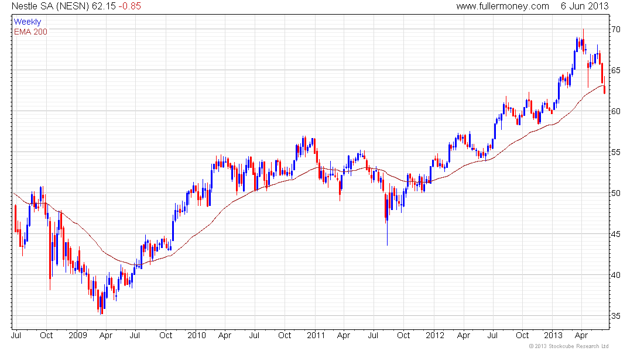Screen dimensions: 644x351
Task: Click the x-axis label 2009
Action: tap(78, 335)
